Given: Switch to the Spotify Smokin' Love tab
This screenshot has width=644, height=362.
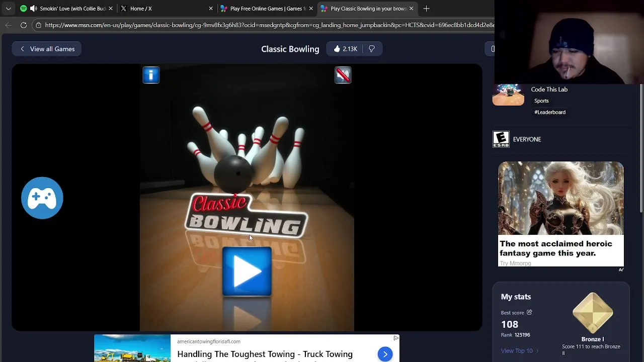Looking at the screenshot, I should tap(67, 9).
